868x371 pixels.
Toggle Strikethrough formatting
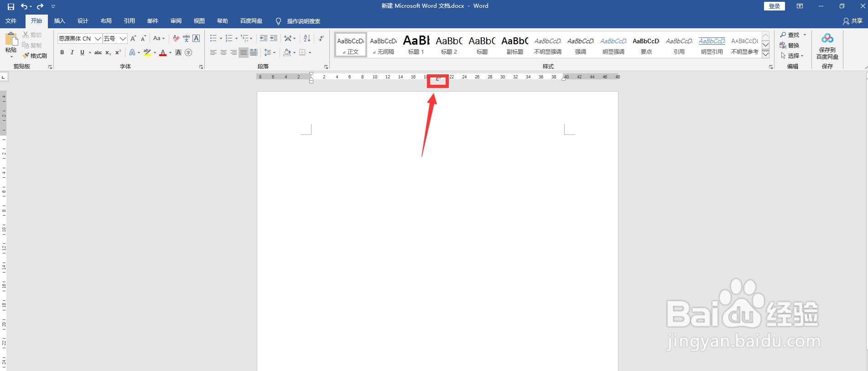pyautogui.click(x=98, y=52)
